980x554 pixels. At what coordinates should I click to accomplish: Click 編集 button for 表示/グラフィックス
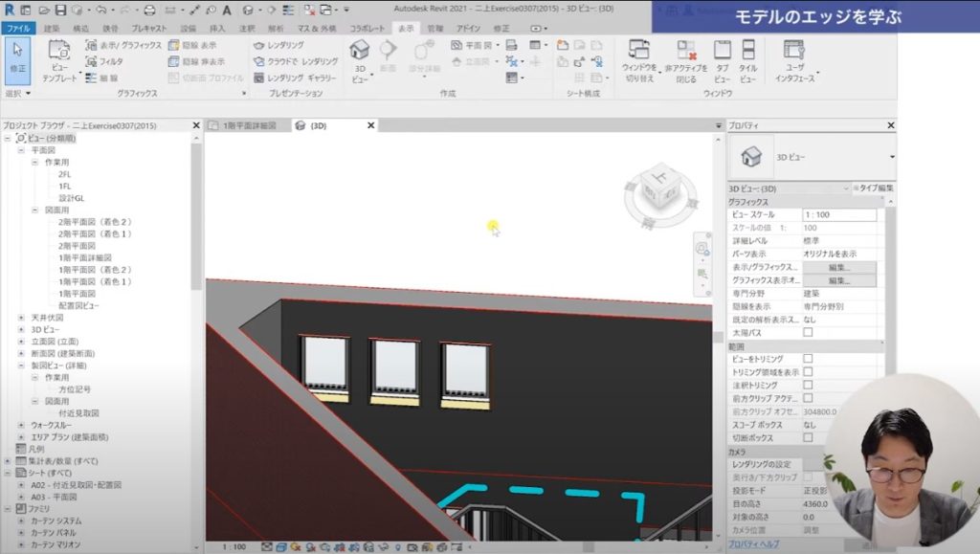tap(839, 268)
